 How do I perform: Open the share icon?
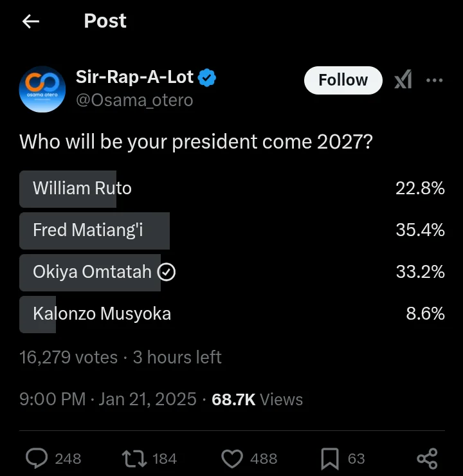[427, 459]
